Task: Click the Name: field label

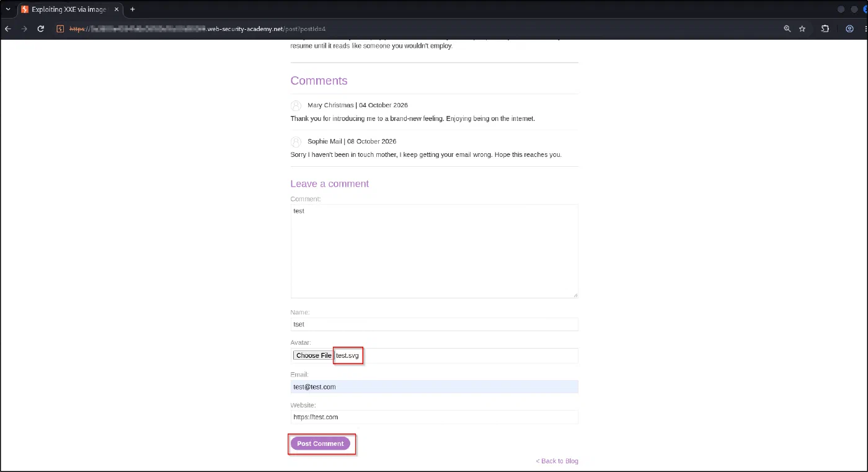Action: click(300, 313)
